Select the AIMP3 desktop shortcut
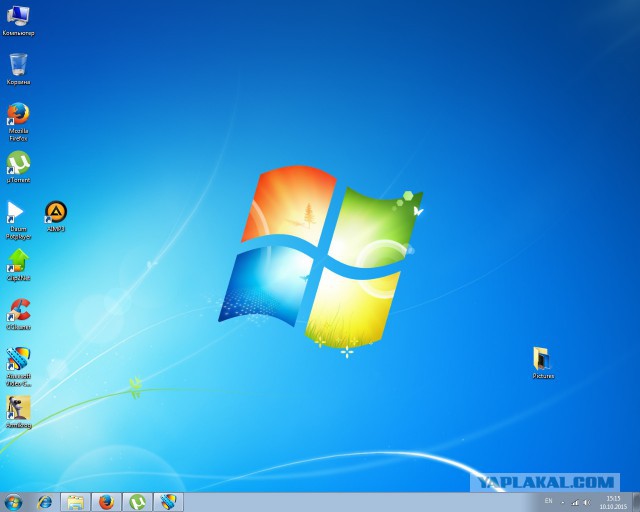The height and width of the screenshot is (512, 640). pyautogui.click(x=56, y=216)
